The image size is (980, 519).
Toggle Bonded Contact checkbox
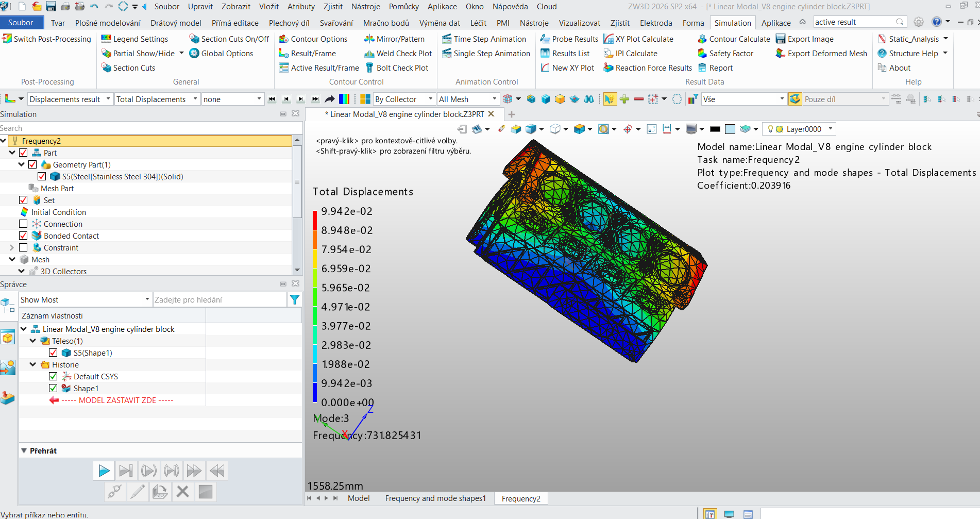pos(23,236)
